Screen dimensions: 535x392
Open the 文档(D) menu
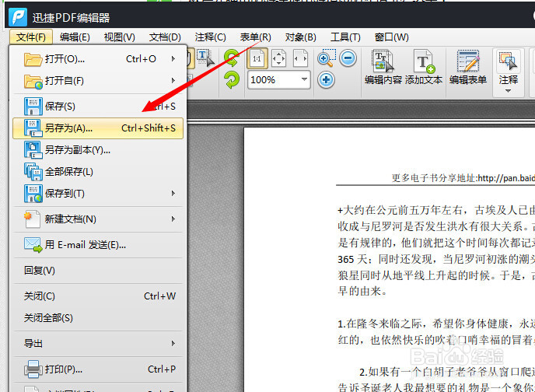click(165, 37)
